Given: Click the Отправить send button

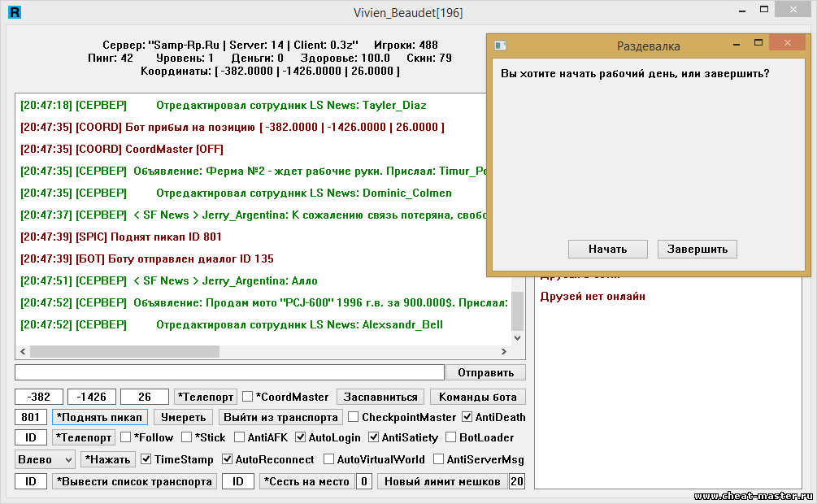Looking at the screenshot, I should (x=485, y=372).
